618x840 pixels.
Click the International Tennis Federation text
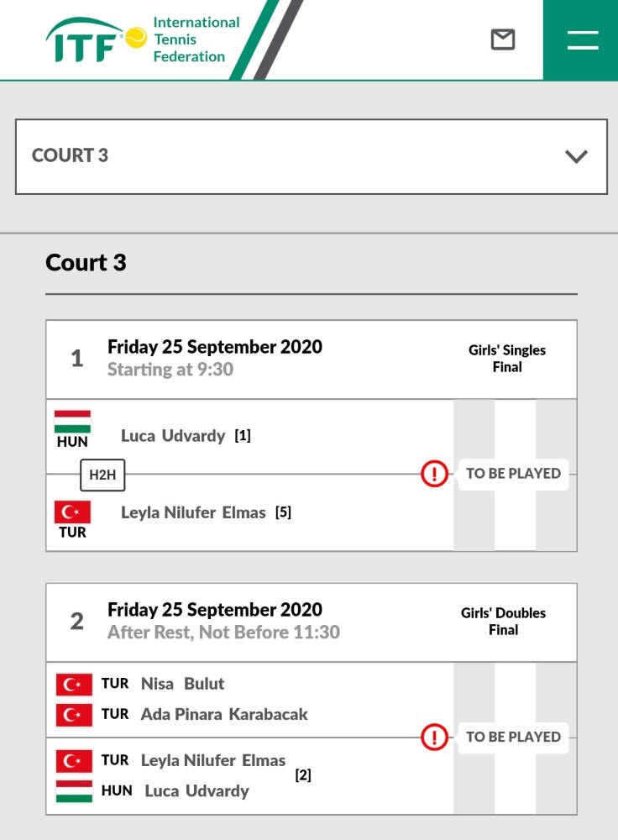tap(196, 39)
